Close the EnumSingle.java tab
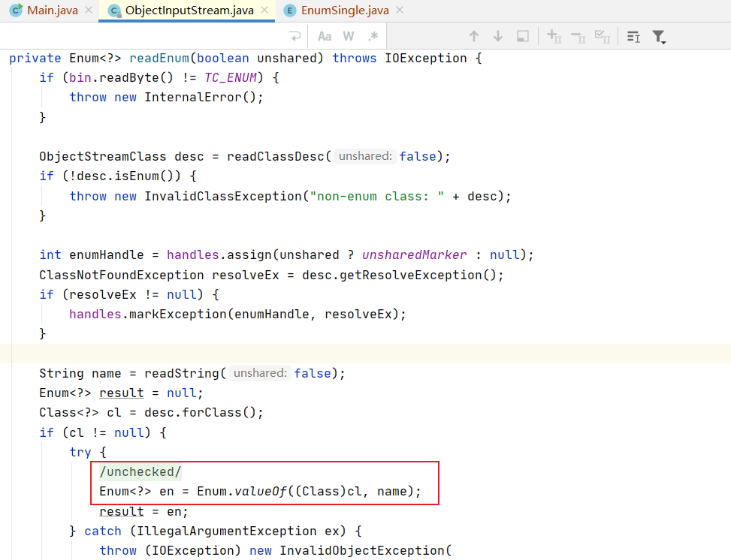Image resolution: width=731 pixels, height=560 pixels. point(400,11)
